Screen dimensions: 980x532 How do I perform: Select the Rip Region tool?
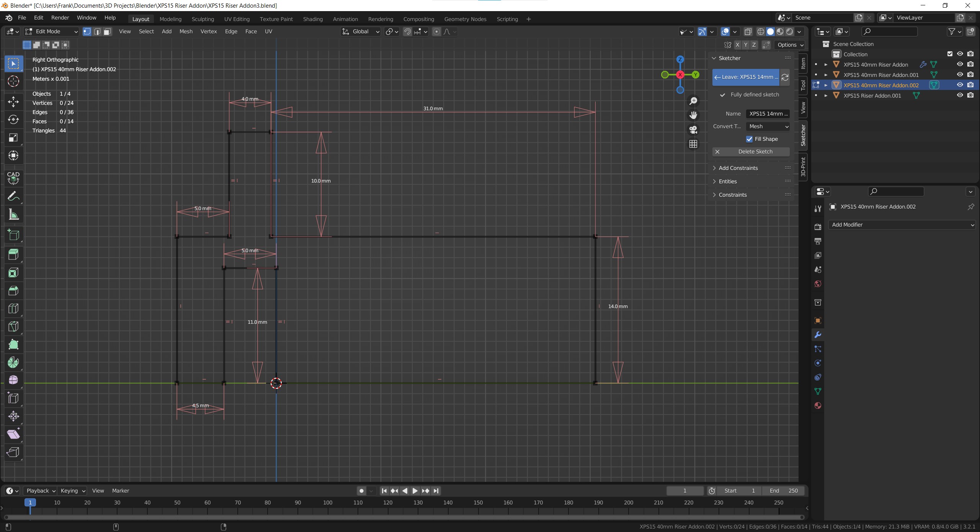(13, 452)
